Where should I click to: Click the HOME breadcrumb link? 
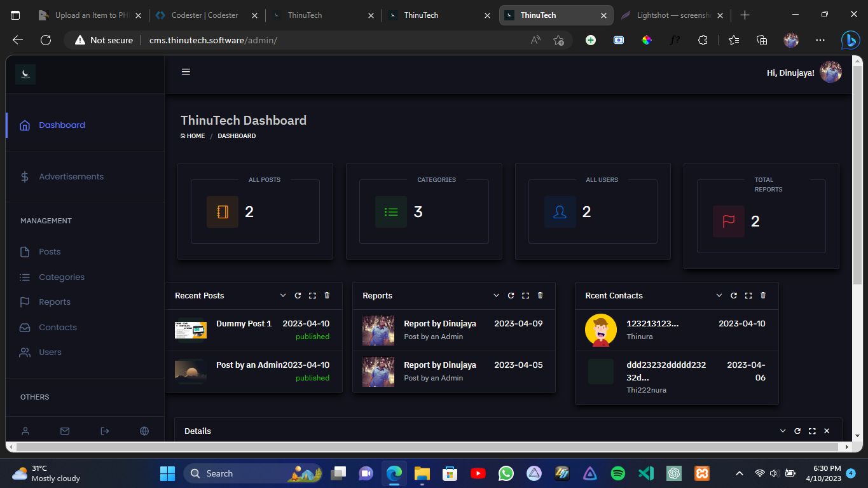pos(193,136)
